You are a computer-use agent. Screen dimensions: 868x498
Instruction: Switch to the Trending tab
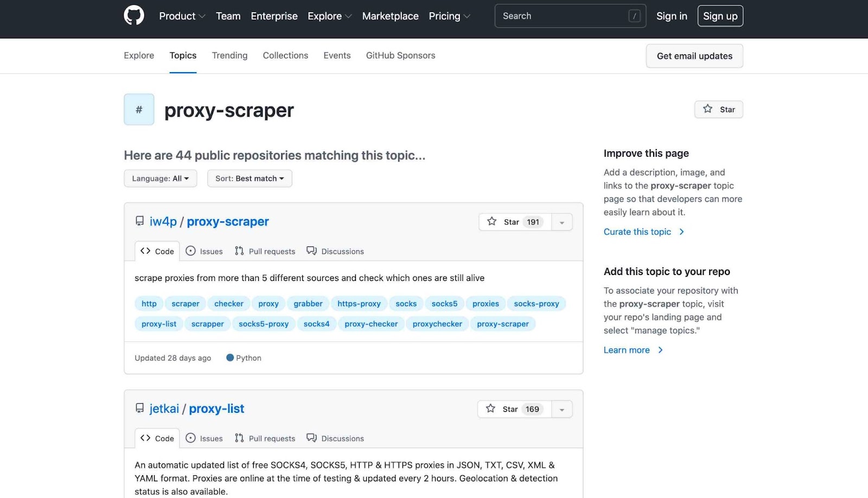pos(229,55)
